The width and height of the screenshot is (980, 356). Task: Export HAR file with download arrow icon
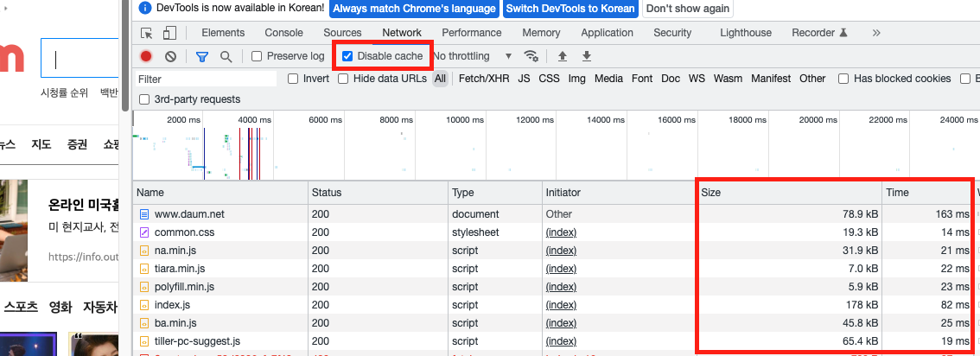tap(586, 56)
